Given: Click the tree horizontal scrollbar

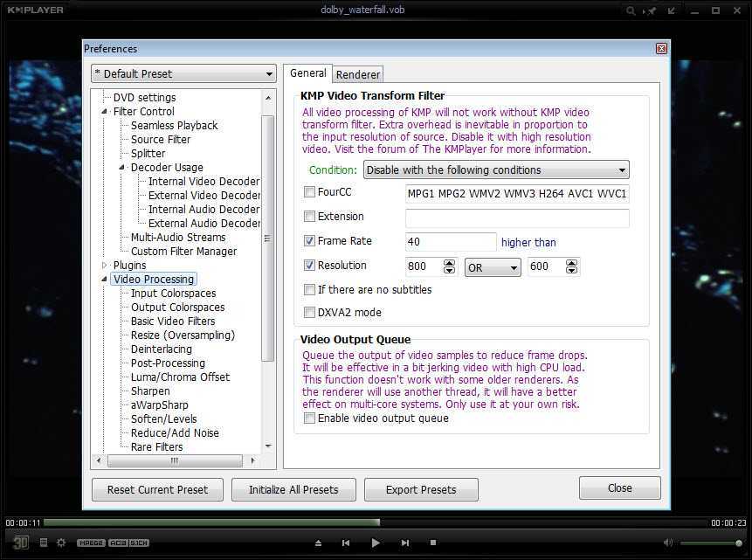Looking at the screenshot, I should pos(176,460).
